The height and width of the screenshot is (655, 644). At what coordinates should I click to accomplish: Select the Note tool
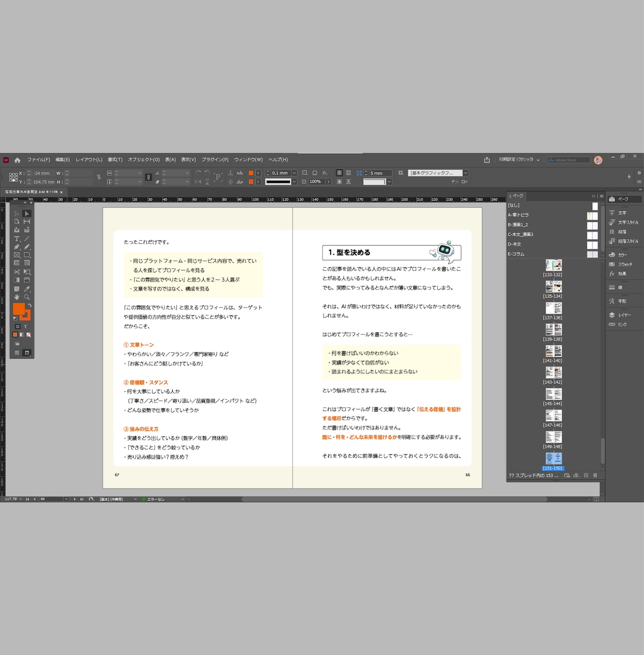click(17, 289)
